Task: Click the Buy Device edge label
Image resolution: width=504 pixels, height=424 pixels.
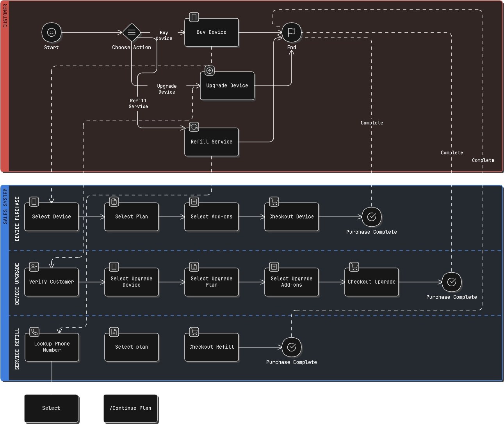Action: [164, 35]
